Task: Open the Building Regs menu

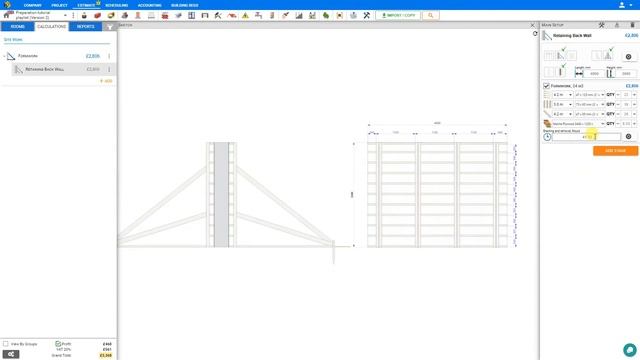Action: tap(184, 5)
